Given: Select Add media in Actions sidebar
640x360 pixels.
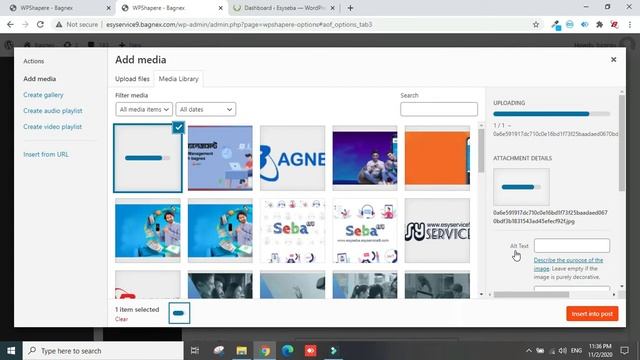Looking at the screenshot, I should 40,79.
